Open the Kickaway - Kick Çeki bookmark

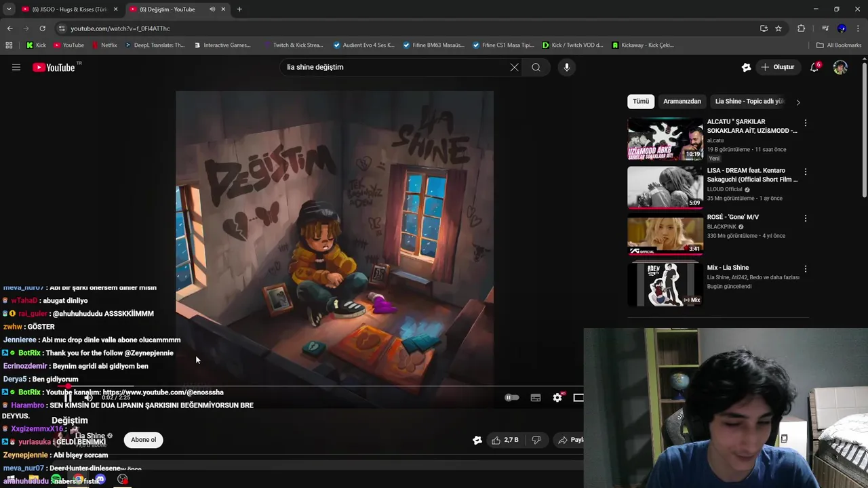pos(643,45)
